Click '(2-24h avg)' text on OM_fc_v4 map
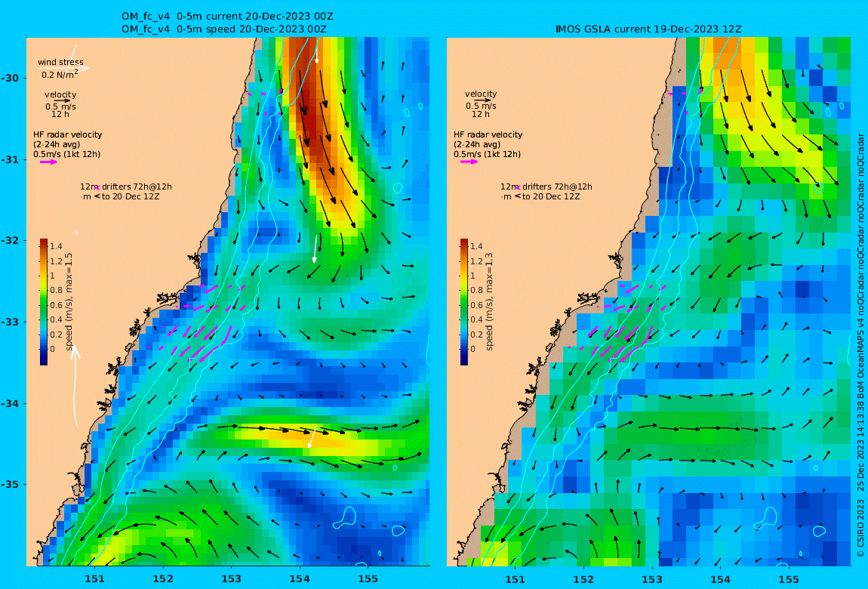 [x=57, y=144]
